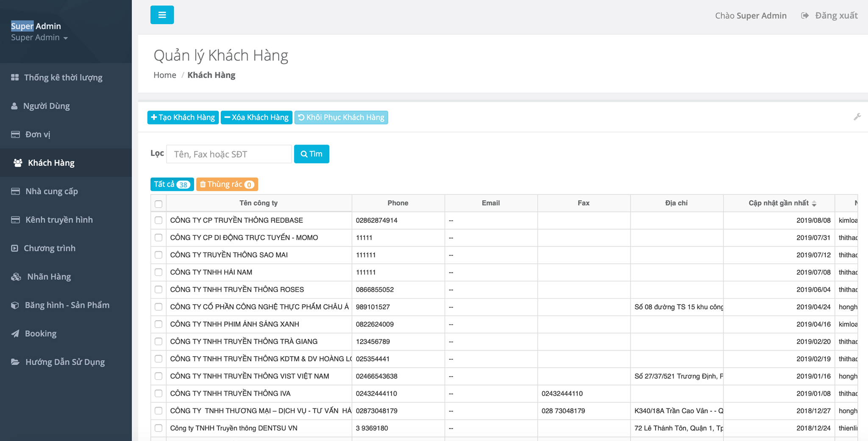
Task: Expand the Super Admin dropdown in sidebar
Action: tap(39, 38)
